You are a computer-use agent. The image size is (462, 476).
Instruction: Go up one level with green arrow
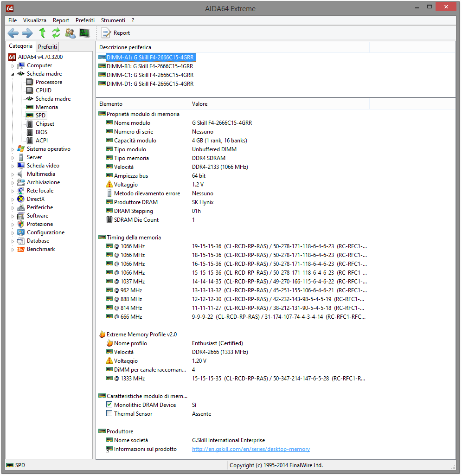click(x=42, y=33)
